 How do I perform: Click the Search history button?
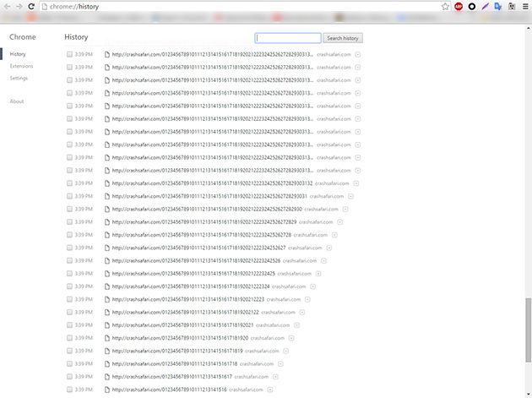(x=343, y=38)
